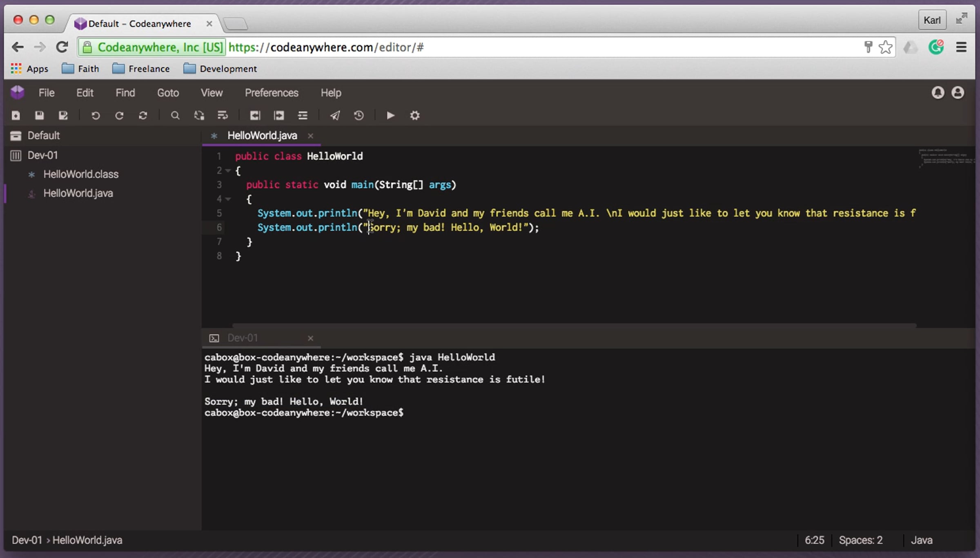Image resolution: width=980 pixels, height=558 pixels.
Task: Open the revision history clock icon
Action: click(x=359, y=116)
